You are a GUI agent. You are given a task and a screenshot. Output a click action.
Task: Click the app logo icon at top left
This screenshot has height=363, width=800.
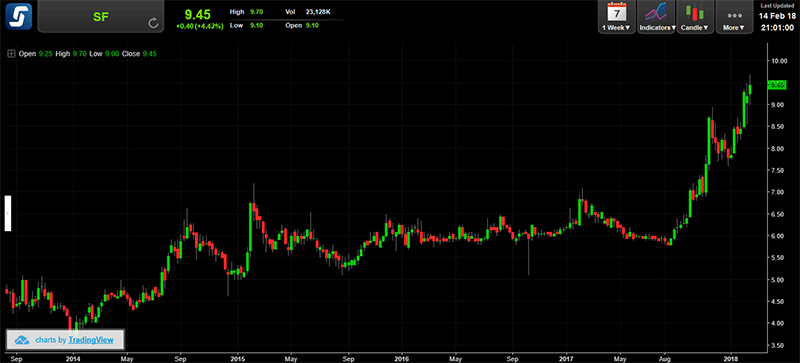click(x=19, y=16)
